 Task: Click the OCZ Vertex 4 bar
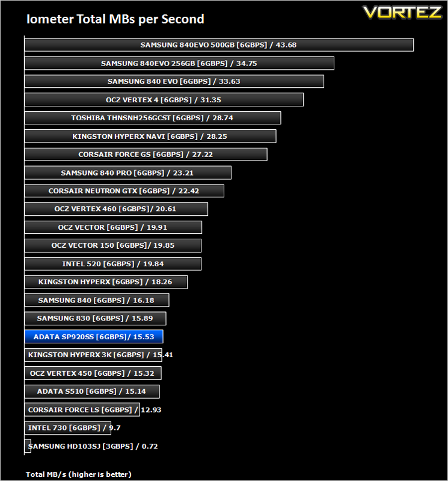click(x=164, y=100)
